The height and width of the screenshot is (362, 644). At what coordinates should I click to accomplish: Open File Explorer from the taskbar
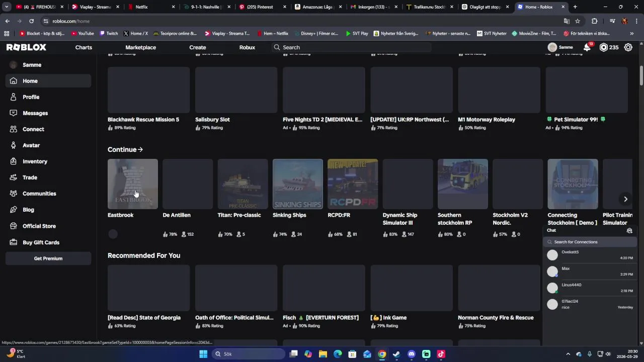[x=323, y=354]
